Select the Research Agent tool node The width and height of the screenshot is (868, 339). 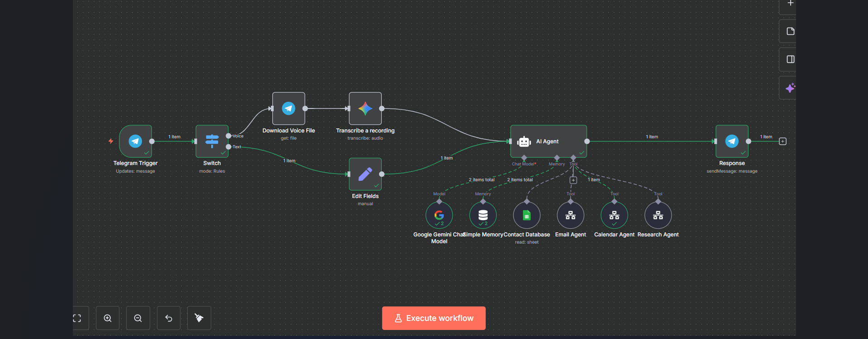658,215
